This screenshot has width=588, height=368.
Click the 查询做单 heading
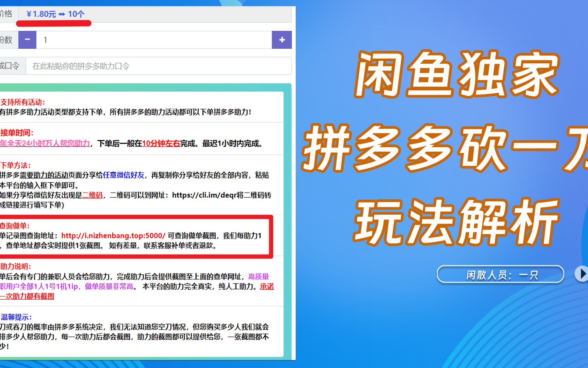click(x=15, y=226)
